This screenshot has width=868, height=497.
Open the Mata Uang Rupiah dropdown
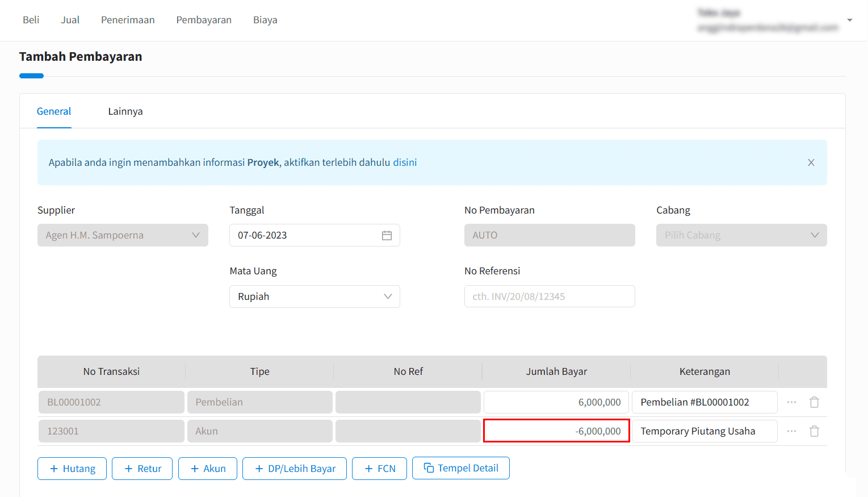pyautogui.click(x=315, y=296)
